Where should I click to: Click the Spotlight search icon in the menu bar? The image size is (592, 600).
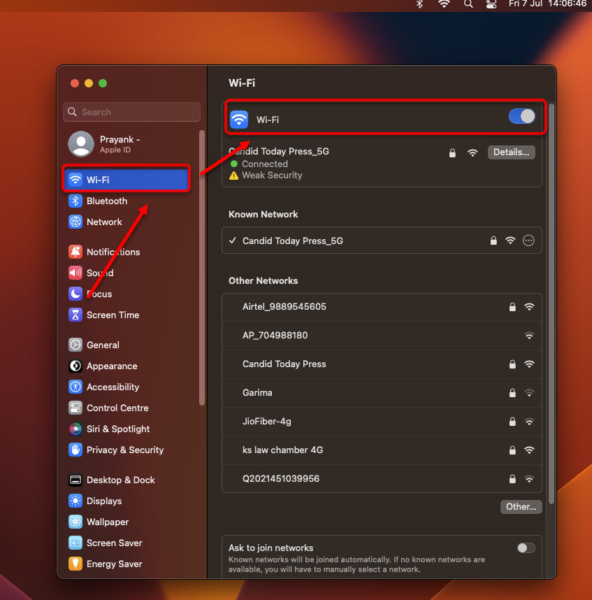[468, 4]
